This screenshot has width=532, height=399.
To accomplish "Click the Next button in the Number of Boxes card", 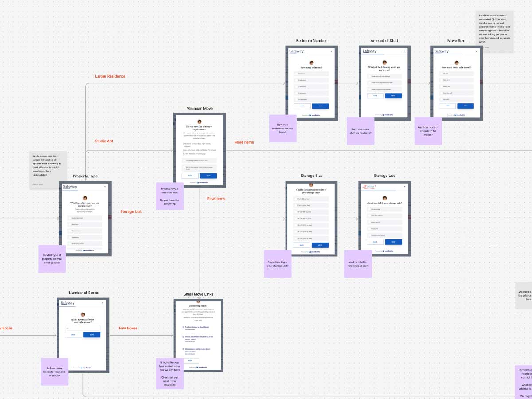I will point(92,335).
